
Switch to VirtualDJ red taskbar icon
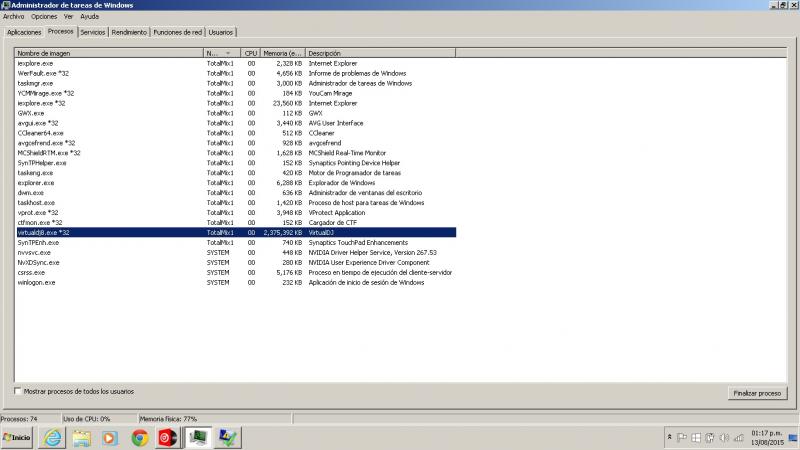click(168, 438)
